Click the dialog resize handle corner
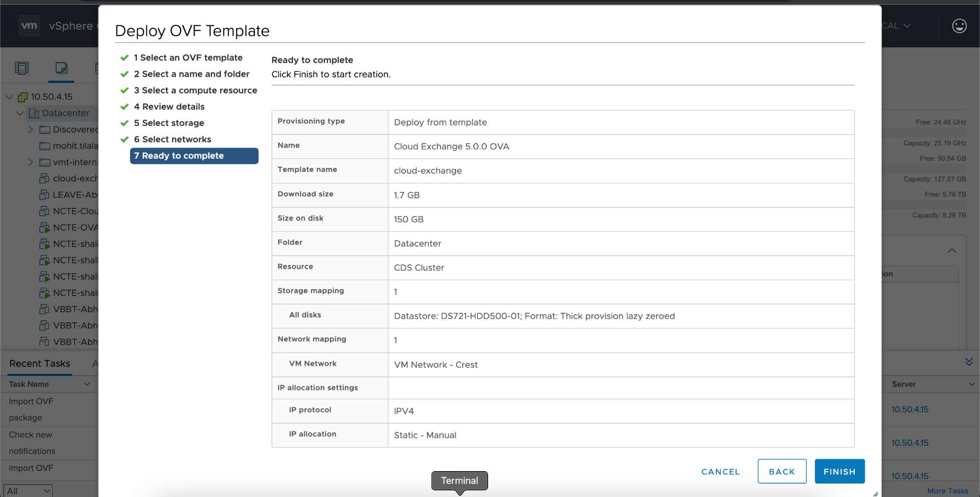This screenshot has height=497, width=980. pos(875,494)
